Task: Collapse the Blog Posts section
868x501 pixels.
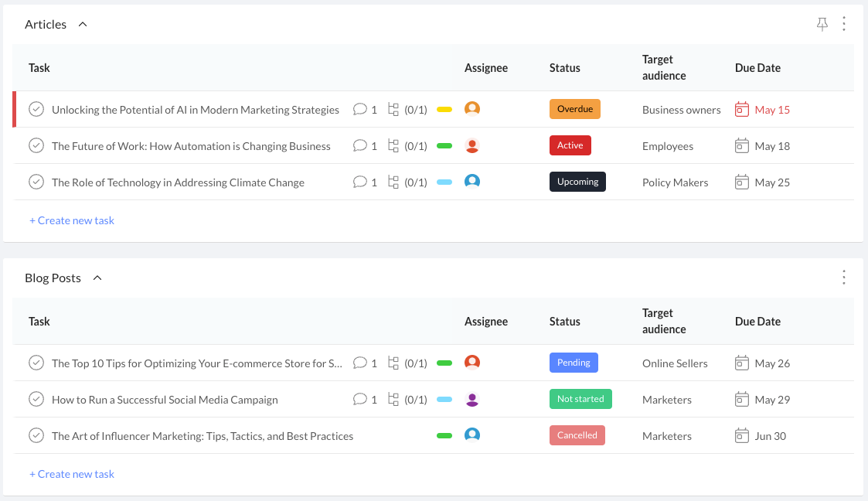Action: click(x=97, y=278)
